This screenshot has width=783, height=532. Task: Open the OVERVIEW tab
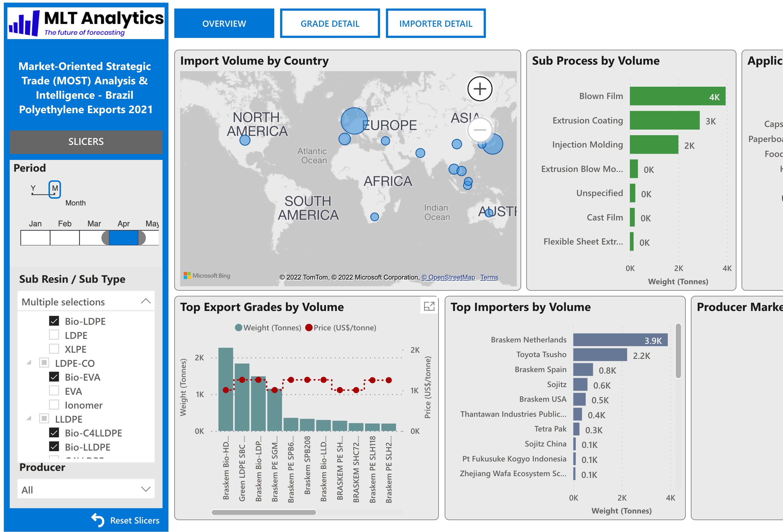point(224,23)
